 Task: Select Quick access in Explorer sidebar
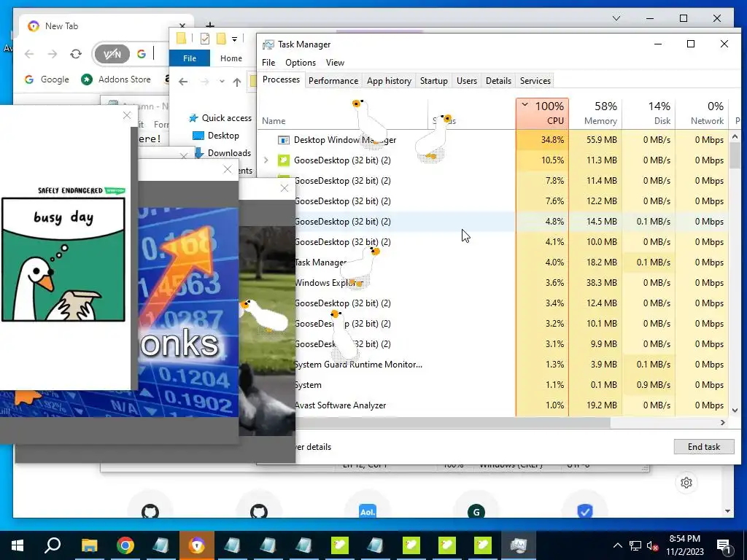220,118
